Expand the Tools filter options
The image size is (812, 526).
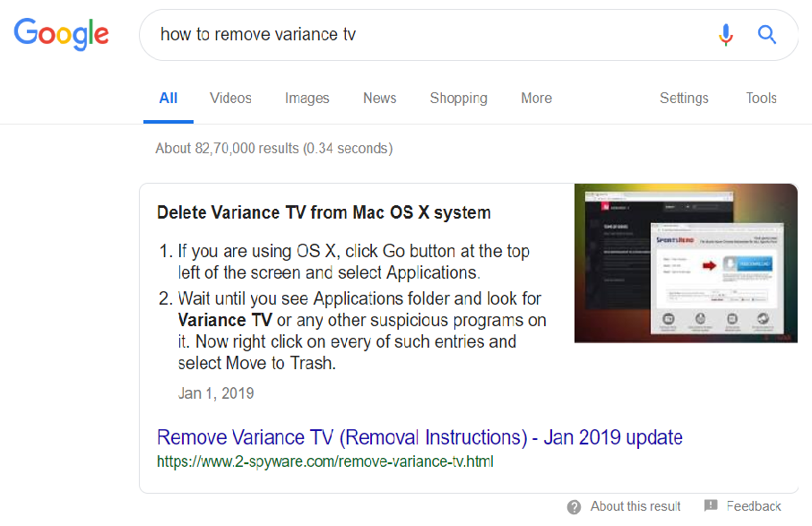tap(761, 99)
